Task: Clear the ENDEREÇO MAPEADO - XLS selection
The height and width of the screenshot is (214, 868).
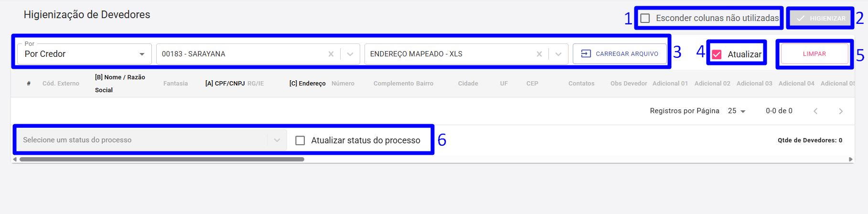Action: (539, 54)
